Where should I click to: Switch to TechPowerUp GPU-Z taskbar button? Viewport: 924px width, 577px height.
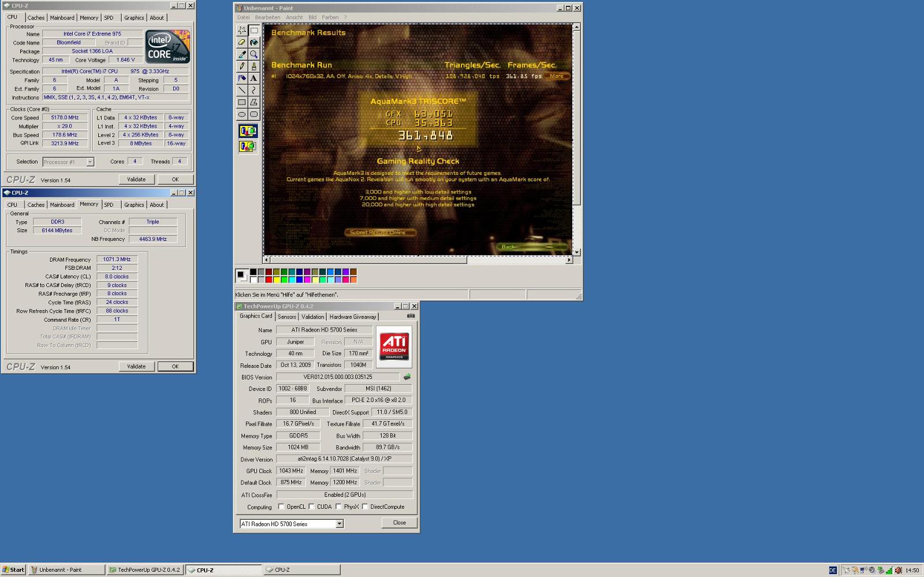pos(145,569)
